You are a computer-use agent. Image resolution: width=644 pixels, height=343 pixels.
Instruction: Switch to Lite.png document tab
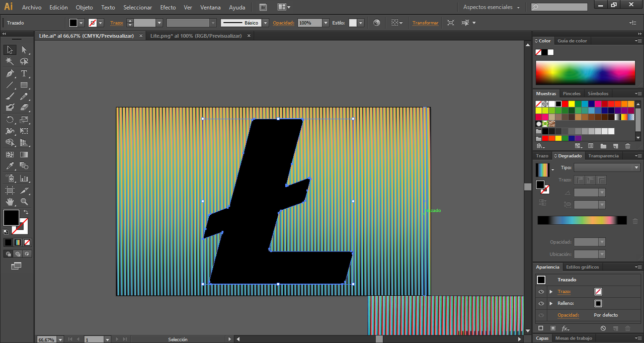pos(196,36)
